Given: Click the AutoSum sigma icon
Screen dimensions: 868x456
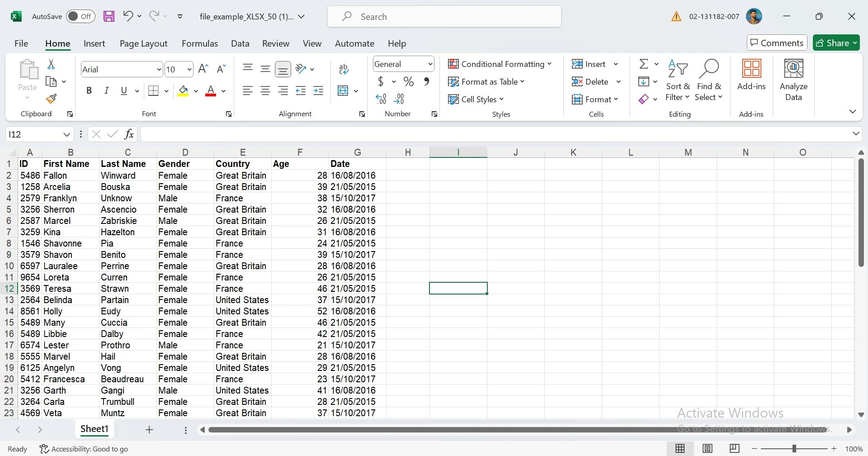Looking at the screenshot, I should click(x=644, y=64).
